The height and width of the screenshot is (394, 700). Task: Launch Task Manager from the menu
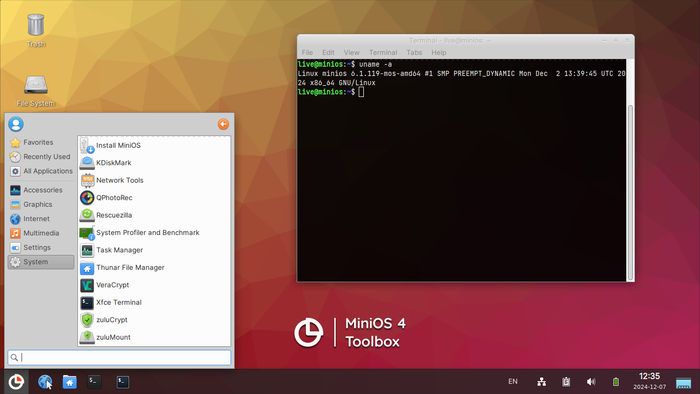point(154,250)
